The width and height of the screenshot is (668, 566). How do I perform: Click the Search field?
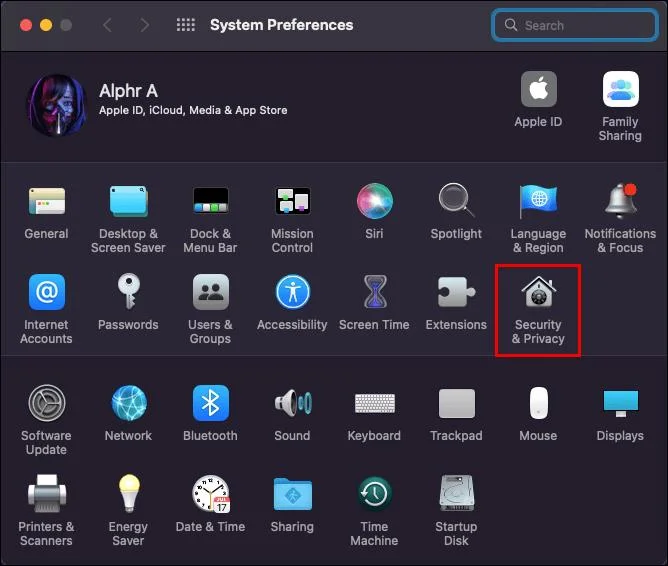point(574,25)
